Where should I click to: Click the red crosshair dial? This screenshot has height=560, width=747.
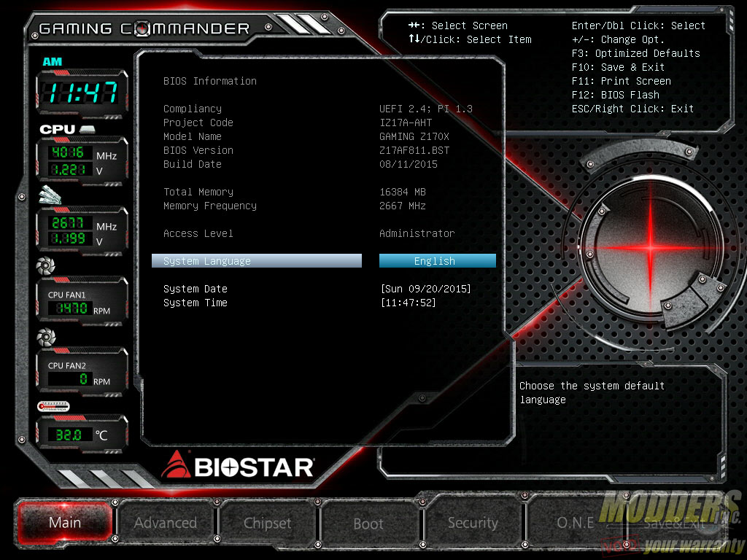[x=651, y=248]
